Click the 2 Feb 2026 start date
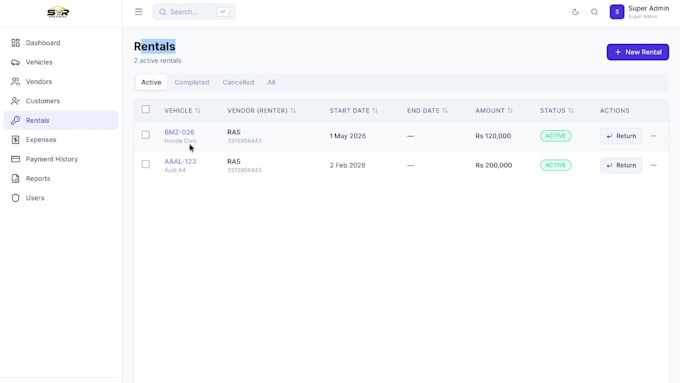680x383 pixels. point(347,165)
